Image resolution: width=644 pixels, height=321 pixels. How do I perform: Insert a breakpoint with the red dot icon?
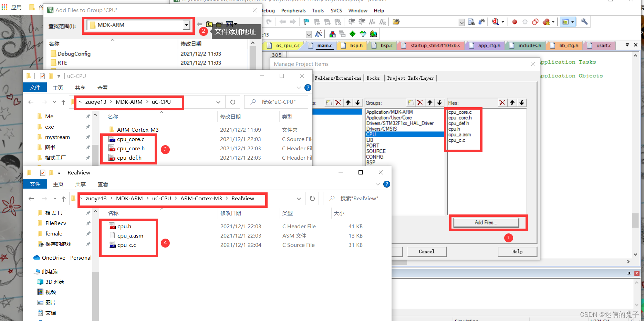(515, 22)
